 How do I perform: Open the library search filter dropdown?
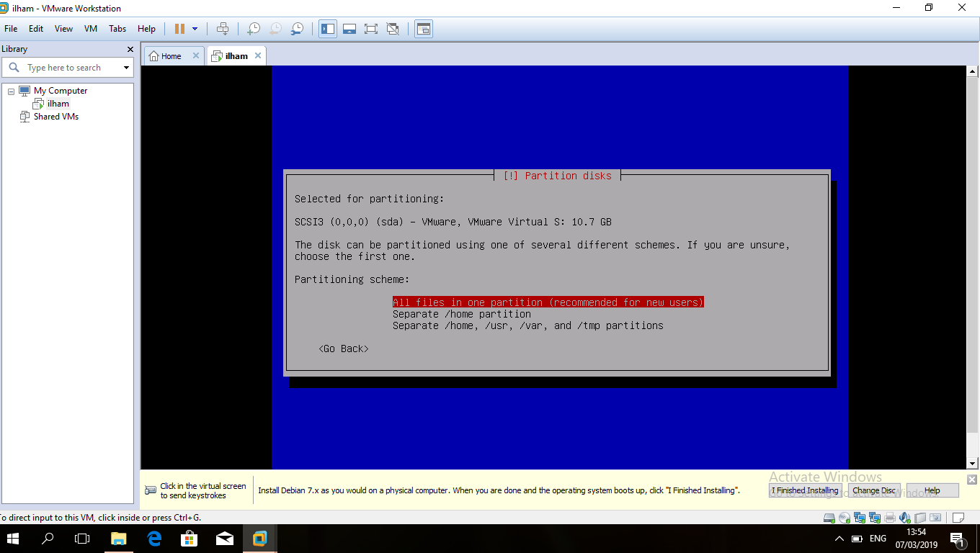coord(127,68)
